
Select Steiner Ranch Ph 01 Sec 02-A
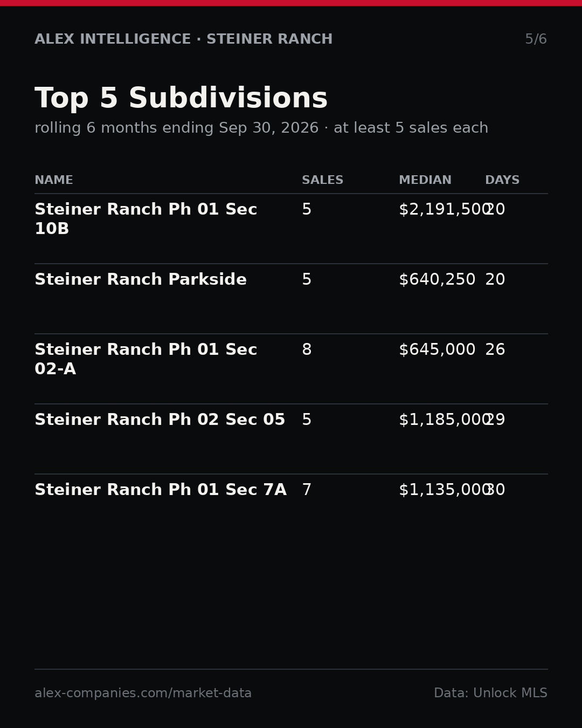click(x=146, y=360)
